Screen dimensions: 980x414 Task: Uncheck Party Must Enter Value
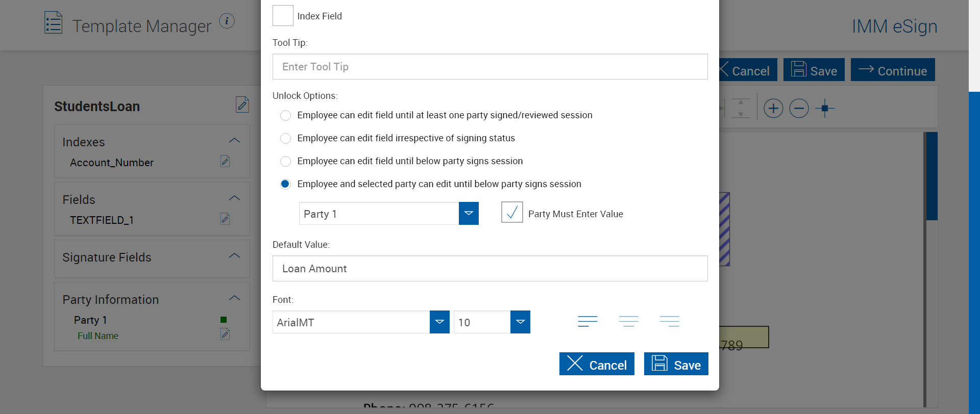(512, 213)
